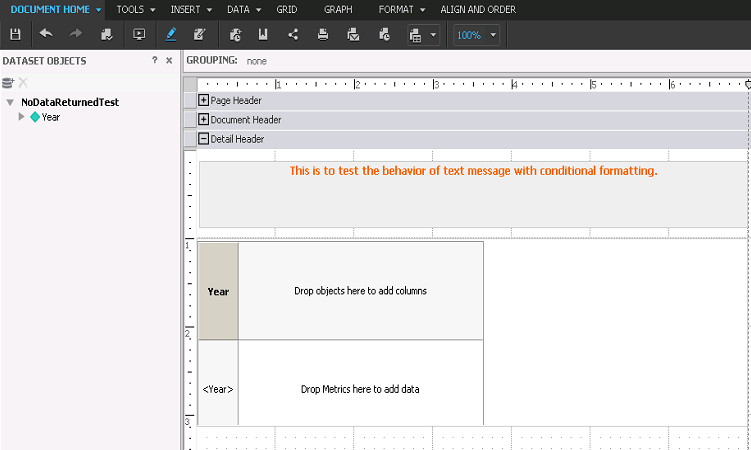Image resolution: width=751 pixels, height=450 pixels.
Task: Expand the Document Header section
Action: pyautogui.click(x=204, y=119)
